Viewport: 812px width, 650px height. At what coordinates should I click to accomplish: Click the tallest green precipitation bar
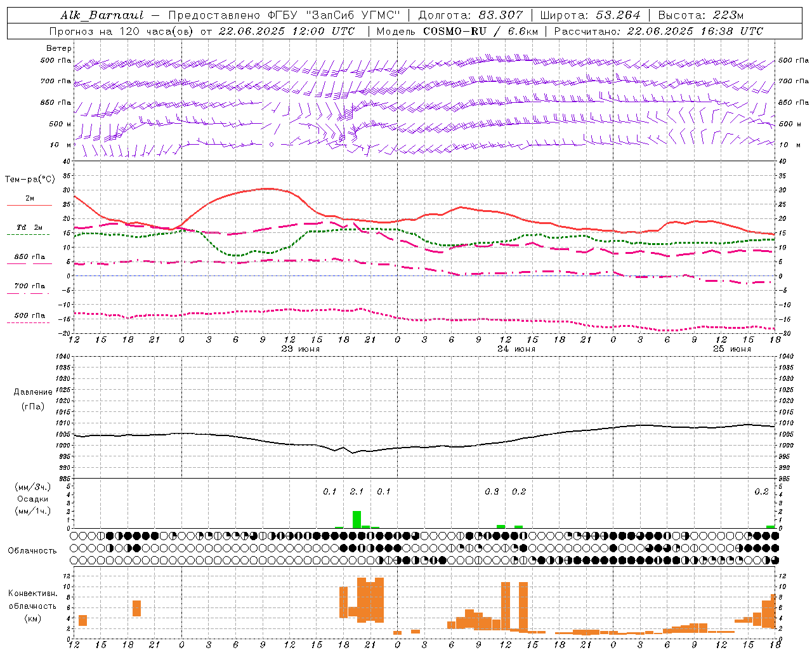(357, 519)
